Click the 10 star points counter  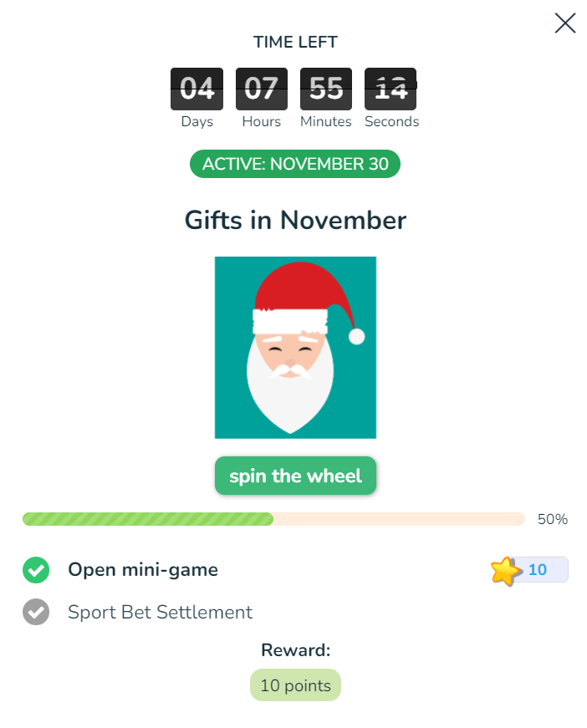click(539, 570)
